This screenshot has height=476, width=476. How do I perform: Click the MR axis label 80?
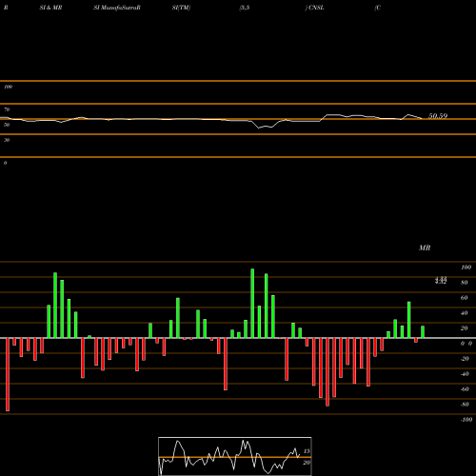click(465, 283)
